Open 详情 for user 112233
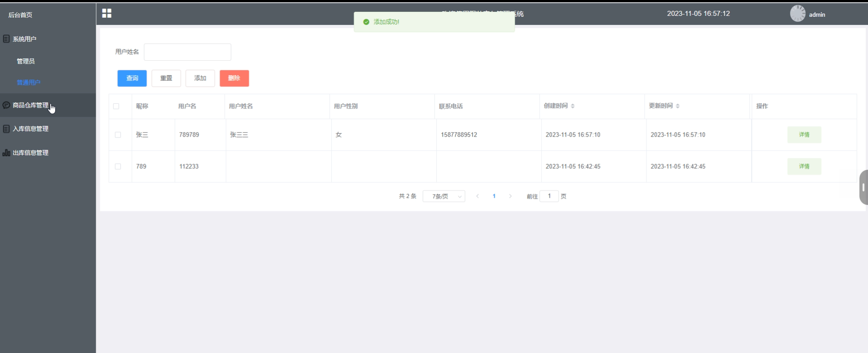 804,167
